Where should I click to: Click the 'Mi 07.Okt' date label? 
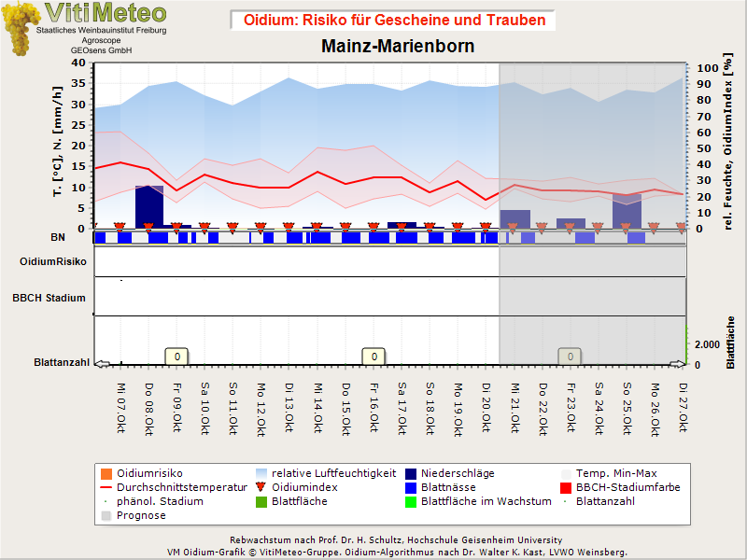coord(120,408)
